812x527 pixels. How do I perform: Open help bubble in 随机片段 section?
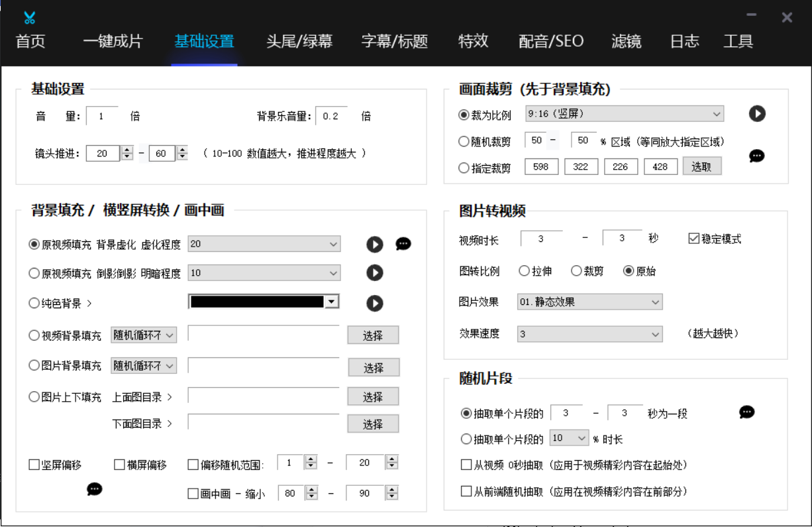pyautogui.click(x=746, y=412)
